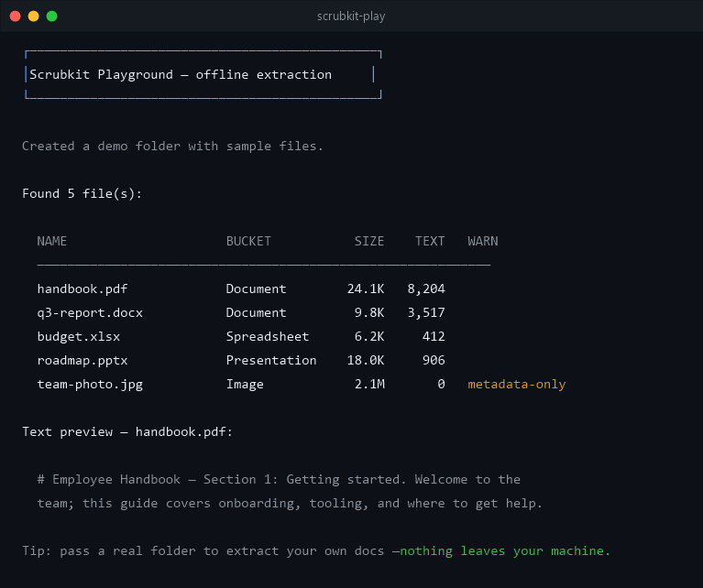This screenshot has height=588, width=703.
Task: Click the 8,204 text count
Action: click(x=426, y=289)
